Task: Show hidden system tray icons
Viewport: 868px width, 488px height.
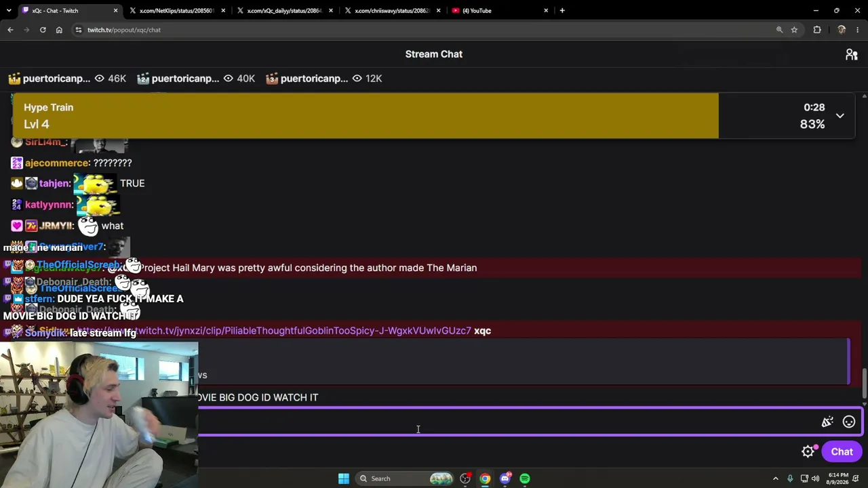Action: pos(776,479)
